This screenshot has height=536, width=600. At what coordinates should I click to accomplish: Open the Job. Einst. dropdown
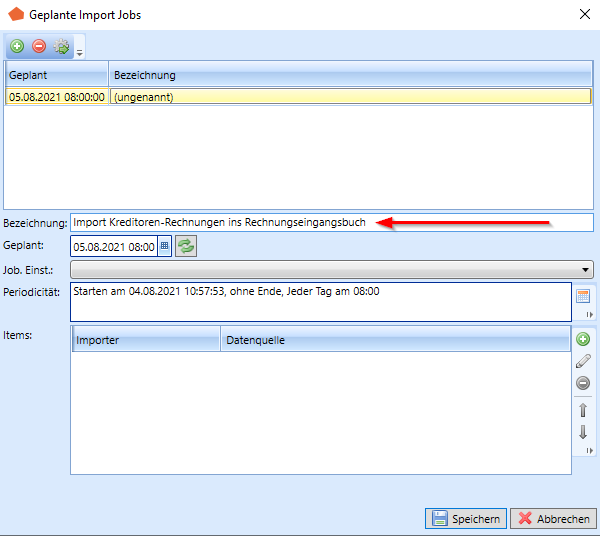tap(332, 270)
